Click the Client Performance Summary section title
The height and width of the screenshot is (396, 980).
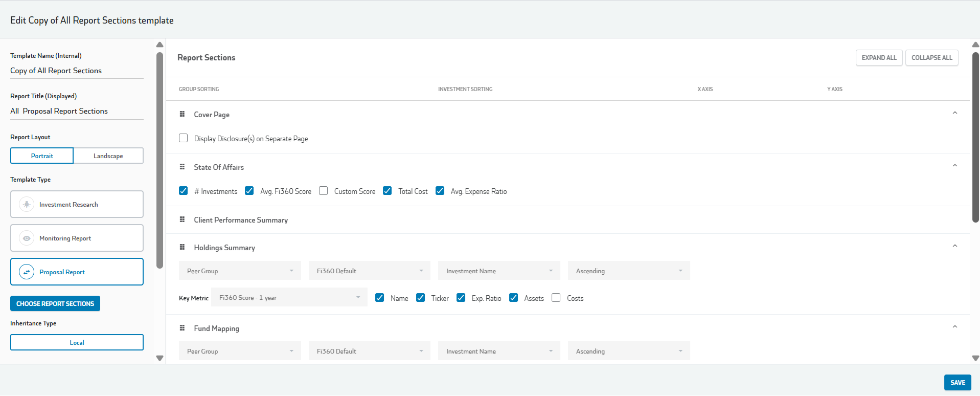241,220
